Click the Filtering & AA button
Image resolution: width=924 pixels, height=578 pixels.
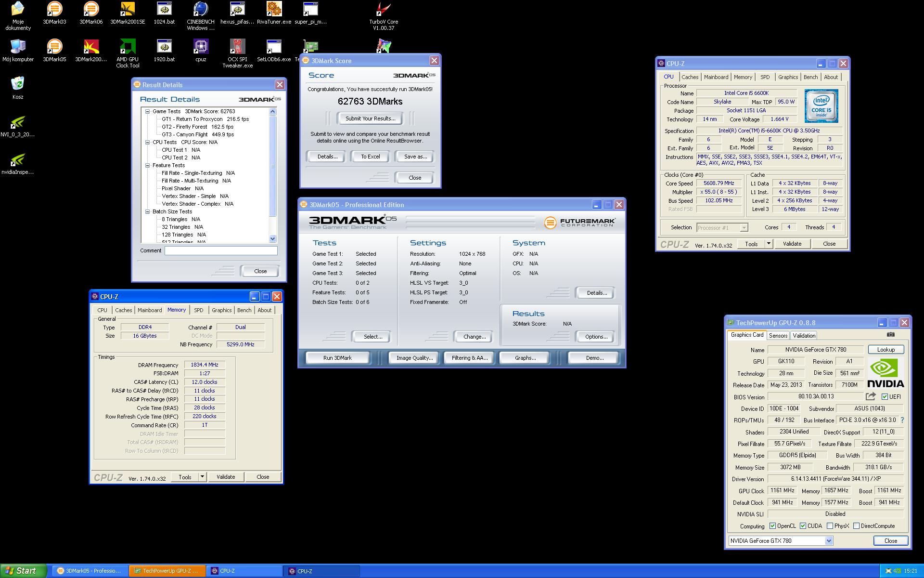pos(470,358)
